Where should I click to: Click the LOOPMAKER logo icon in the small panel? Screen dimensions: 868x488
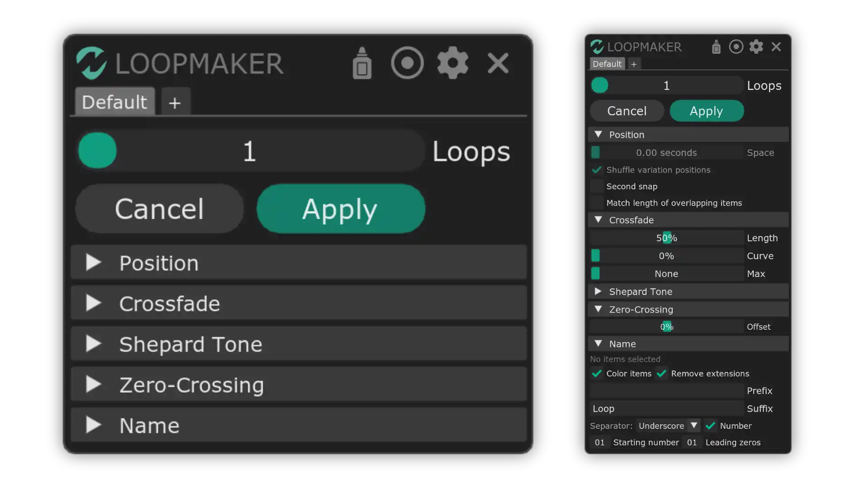click(x=597, y=47)
